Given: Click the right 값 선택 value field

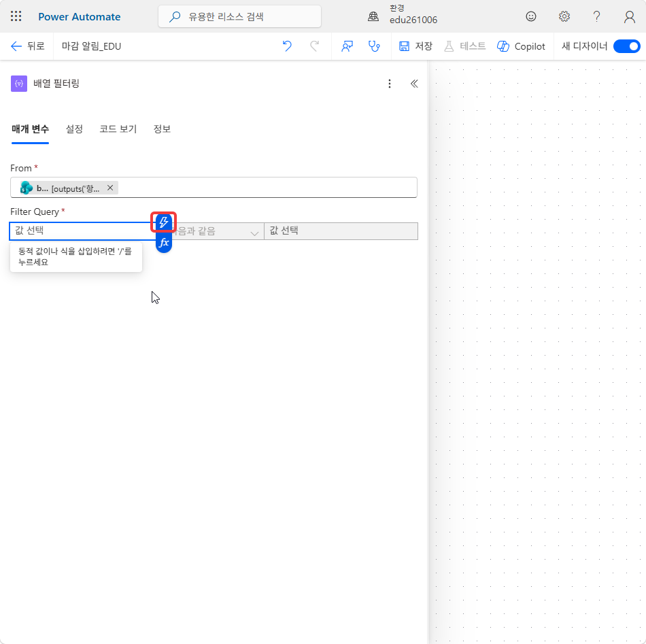Looking at the screenshot, I should [341, 231].
